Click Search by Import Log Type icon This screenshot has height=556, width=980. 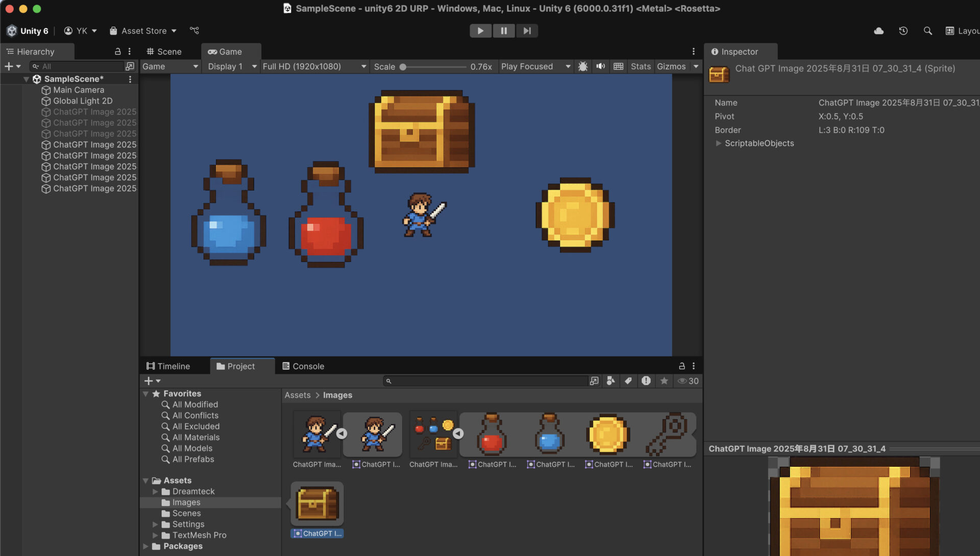coord(646,381)
